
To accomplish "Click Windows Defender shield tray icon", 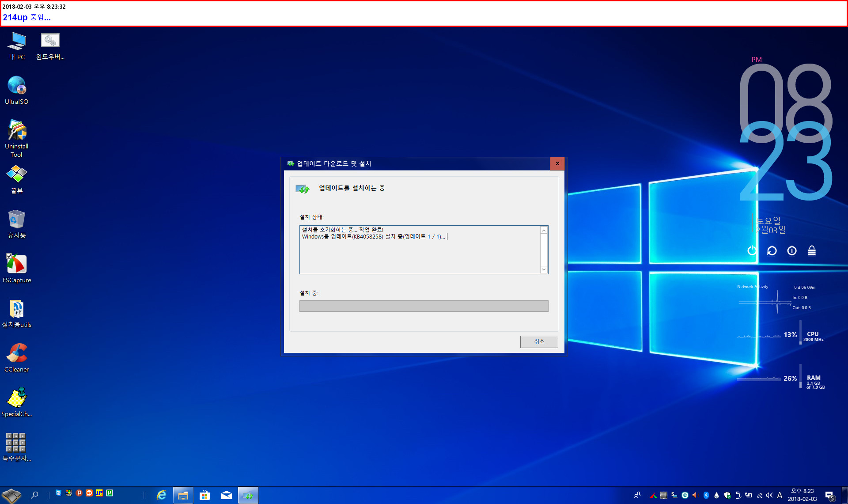I will 727,495.
